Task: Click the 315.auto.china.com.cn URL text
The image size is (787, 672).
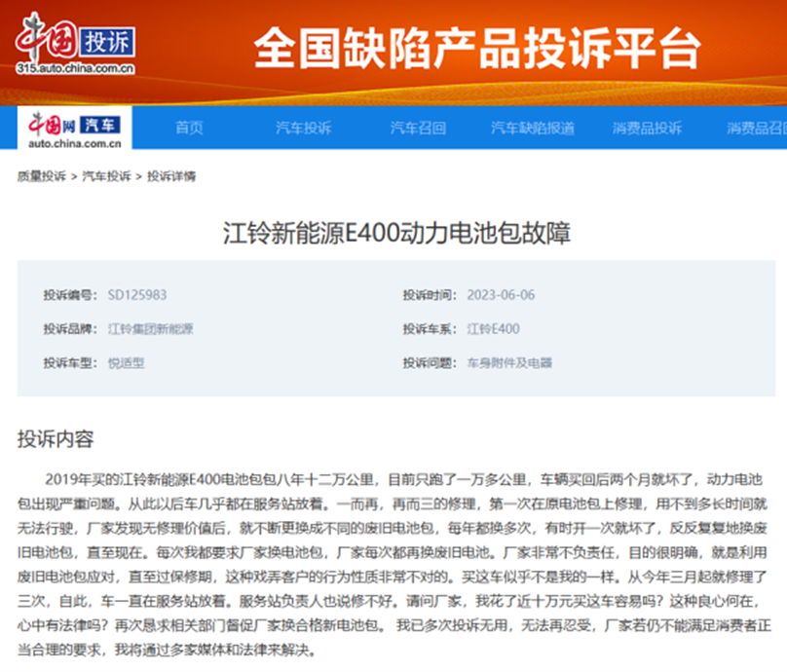Action: [x=75, y=69]
